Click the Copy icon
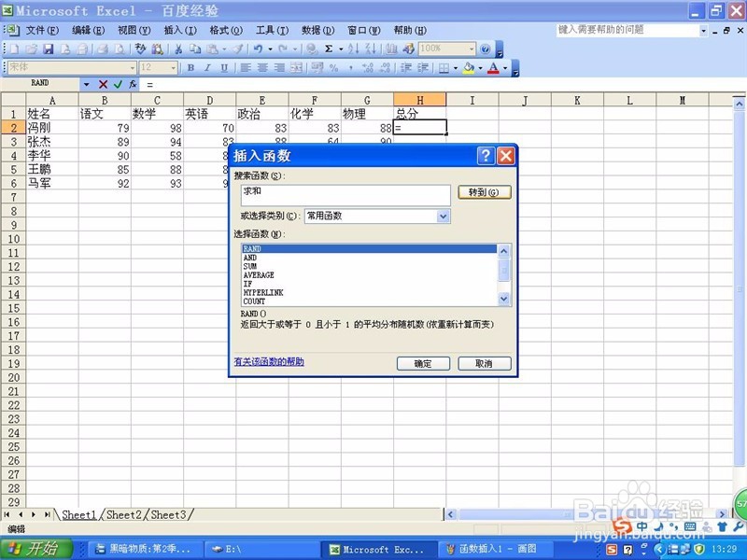The height and width of the screenshot is (560, 747). click(x=195, y=49)
